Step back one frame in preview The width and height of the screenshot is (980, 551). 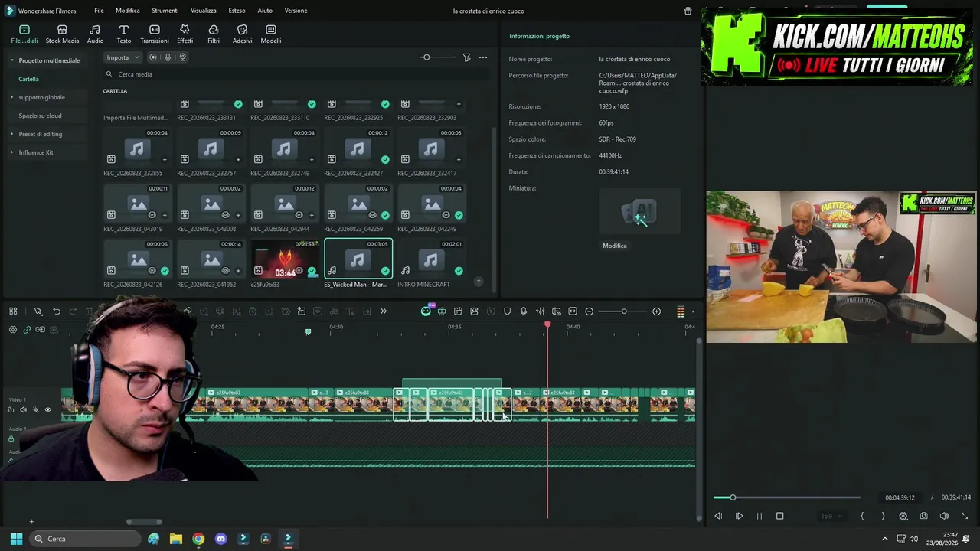(718, 516)
